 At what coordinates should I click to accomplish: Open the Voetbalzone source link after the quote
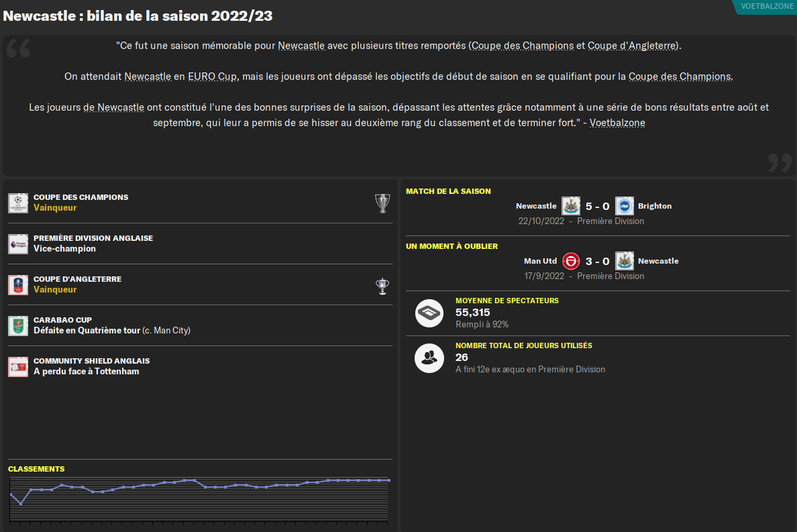coord(617,123)
